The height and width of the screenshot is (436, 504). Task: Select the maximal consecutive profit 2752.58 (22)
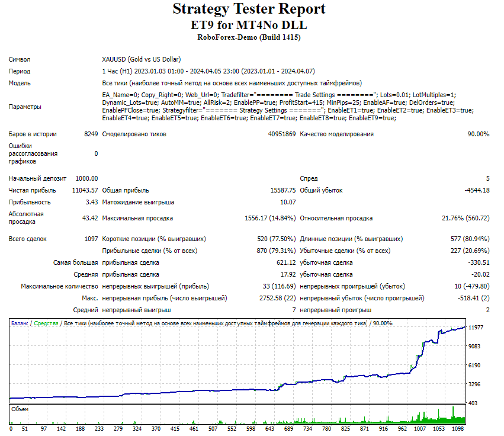point(277,299)
